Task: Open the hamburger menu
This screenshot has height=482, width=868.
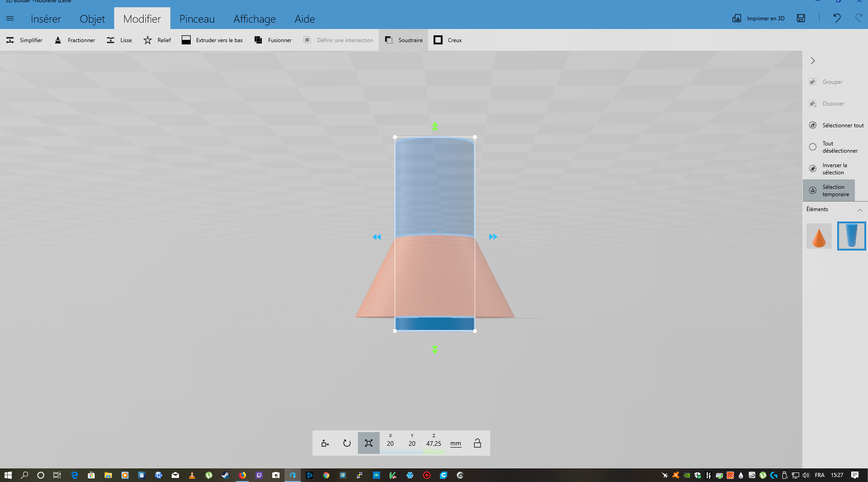Action: (10, 19)
